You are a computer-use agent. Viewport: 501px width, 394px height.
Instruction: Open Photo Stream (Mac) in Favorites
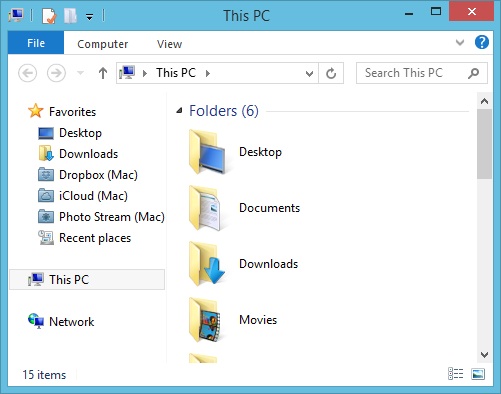(112, 217)
